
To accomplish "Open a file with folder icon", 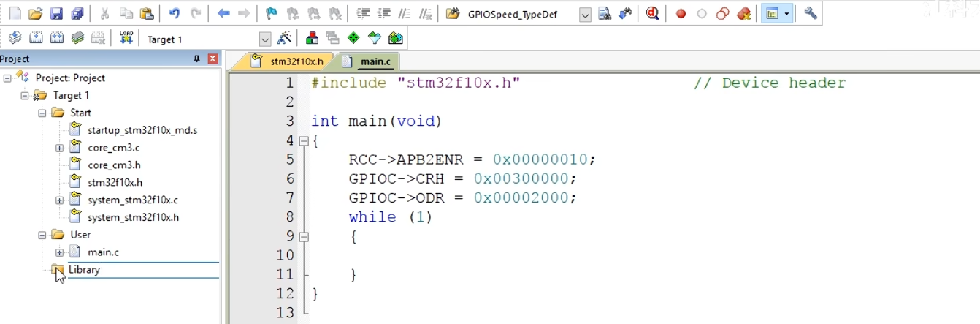I will (x=35, y=13).
